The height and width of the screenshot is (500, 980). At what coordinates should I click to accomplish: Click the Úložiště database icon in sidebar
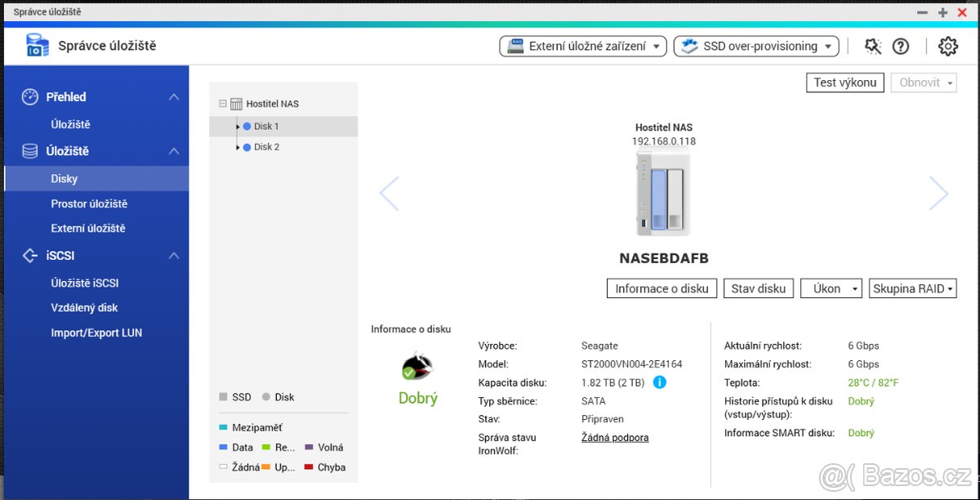[30, 151]
